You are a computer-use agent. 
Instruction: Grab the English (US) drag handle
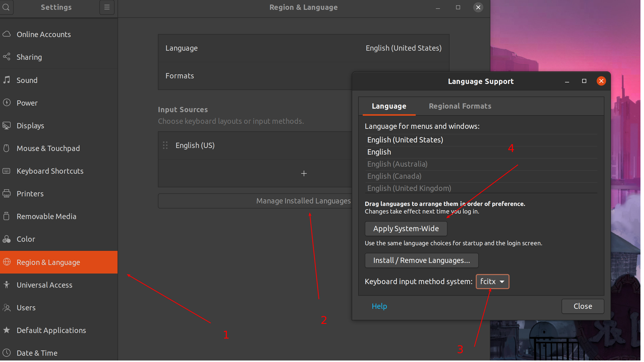coord(165,145)
